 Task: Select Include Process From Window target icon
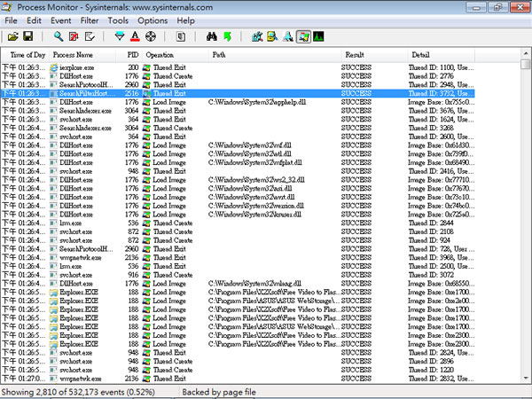(x=150, y=36)
